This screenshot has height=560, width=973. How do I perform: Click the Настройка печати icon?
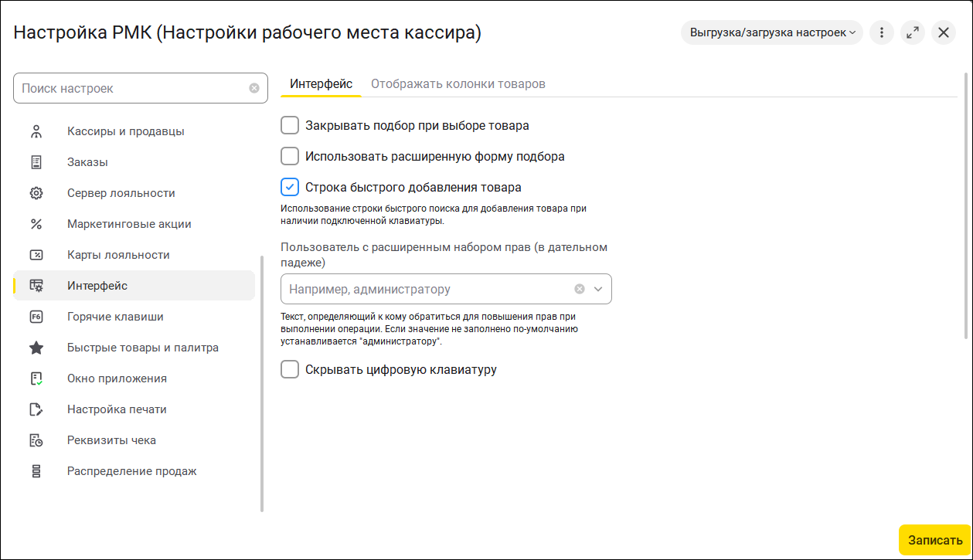[x=36, y=409]
